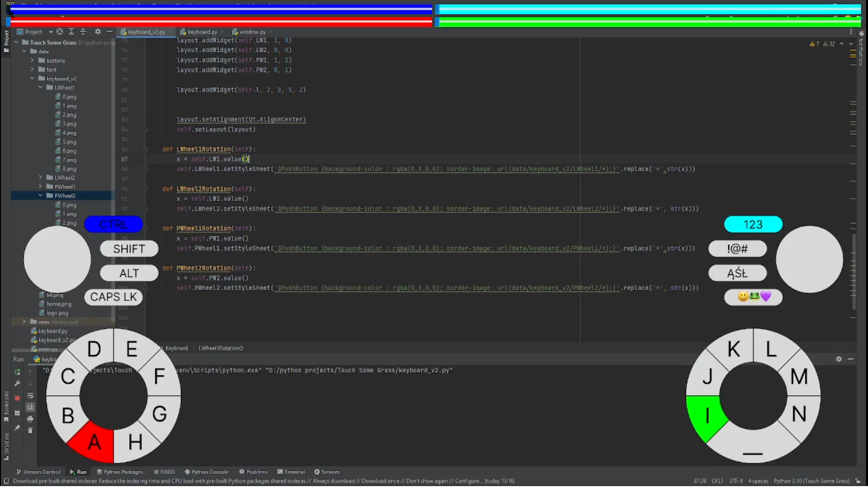
Task: Toggle the SHIFT modifier key
Action: [x=129, y=249]
